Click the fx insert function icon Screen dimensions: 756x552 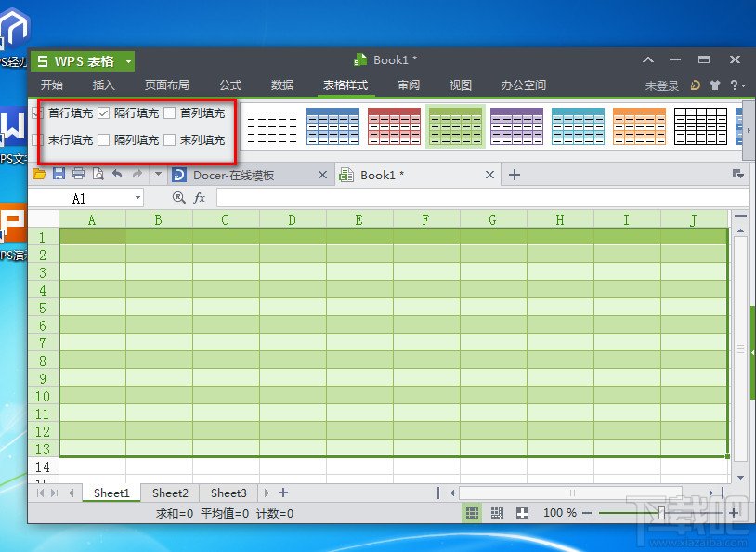pyautogui.click(x=199, y=198)
